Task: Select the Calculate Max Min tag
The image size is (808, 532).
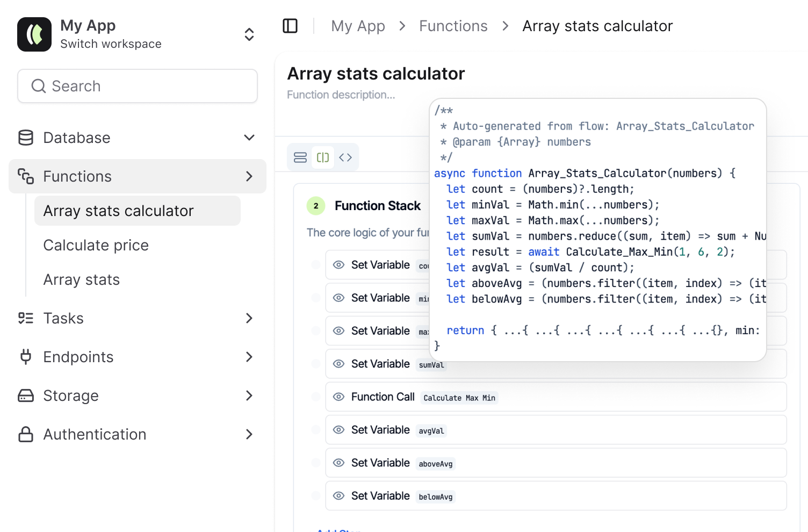Action: click(459, 398)
